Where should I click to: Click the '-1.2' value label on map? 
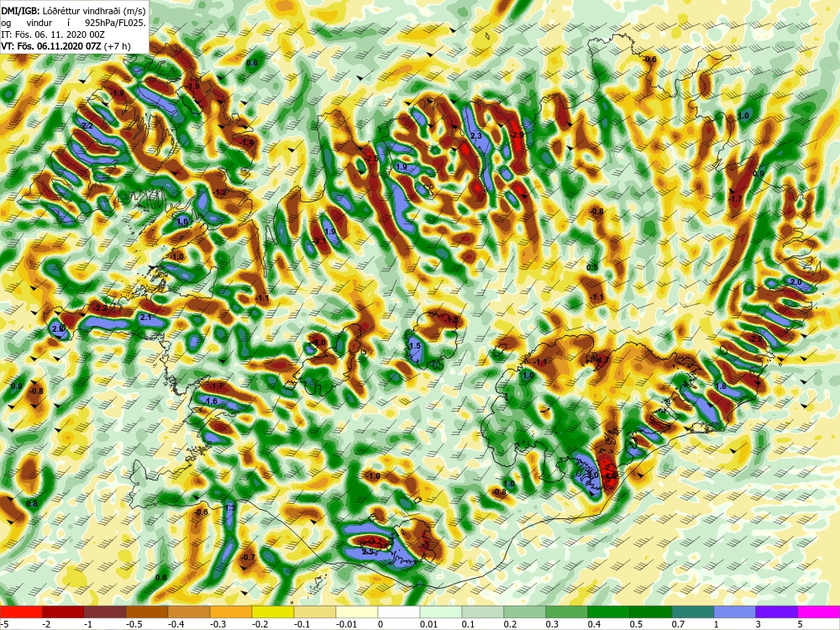pos(219,192)
